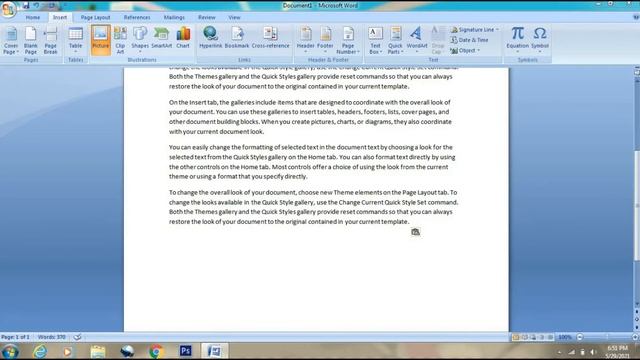640x360 pixels.
Task: Click the Word taskbar button
Action: click(215, 351)
